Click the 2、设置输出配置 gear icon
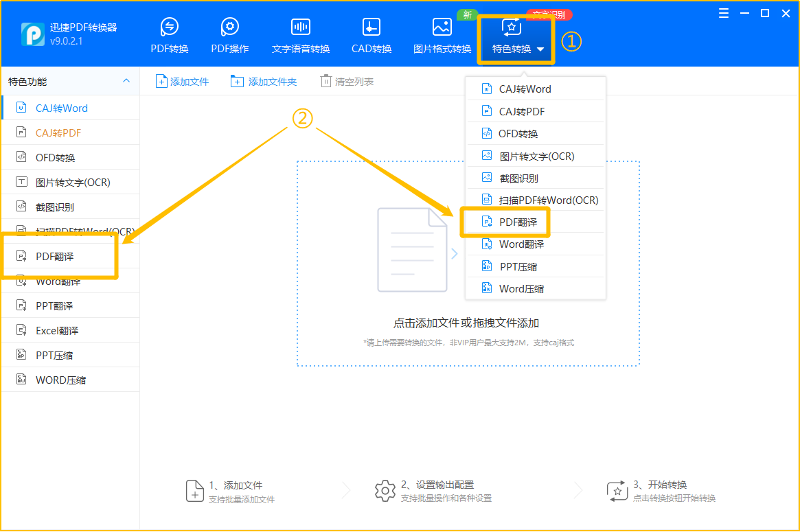This screenshot has height=532, width=800. click(x=385, y=491)
